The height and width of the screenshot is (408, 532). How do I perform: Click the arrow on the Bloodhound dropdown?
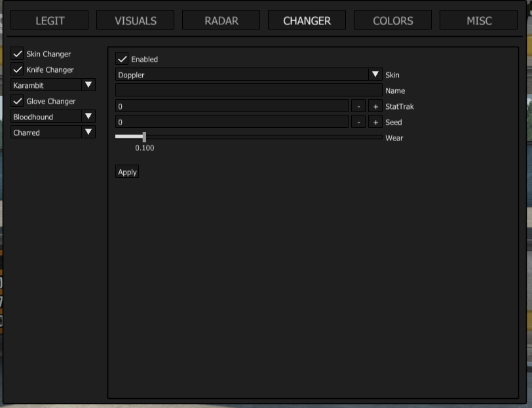pos(88,117)
